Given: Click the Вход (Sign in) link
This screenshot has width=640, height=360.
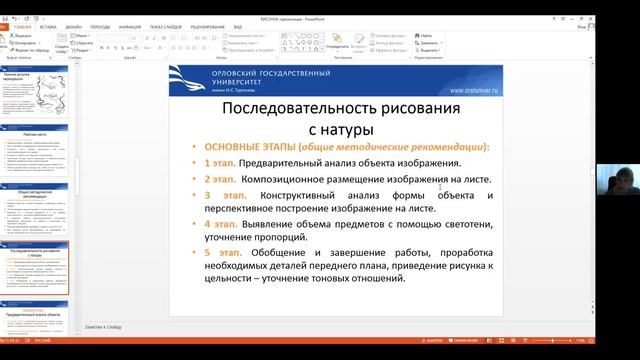Looking at the screenshot, I should coord(582,27).
